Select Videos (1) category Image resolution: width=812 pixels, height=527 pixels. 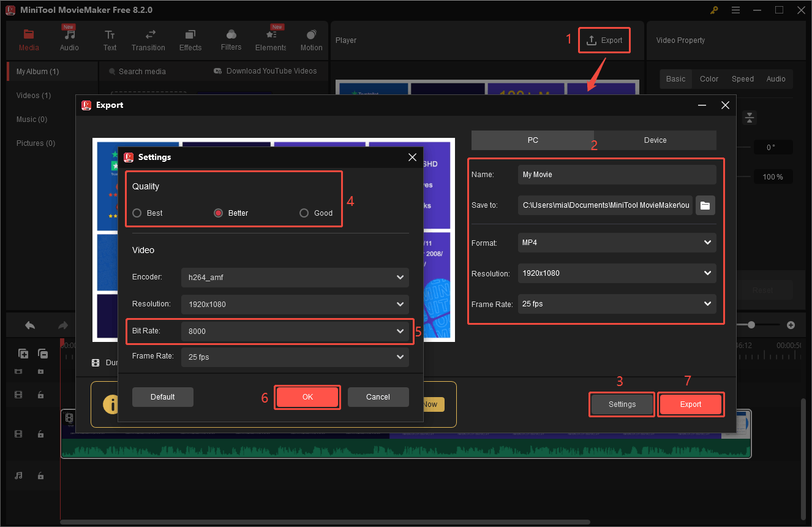point(34,96)
